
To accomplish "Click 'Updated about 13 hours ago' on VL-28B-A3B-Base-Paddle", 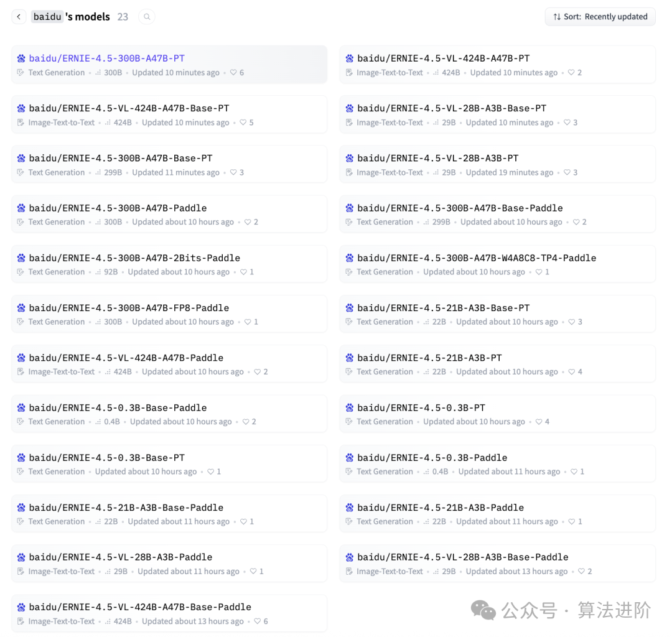I will (x=517, y=572).
